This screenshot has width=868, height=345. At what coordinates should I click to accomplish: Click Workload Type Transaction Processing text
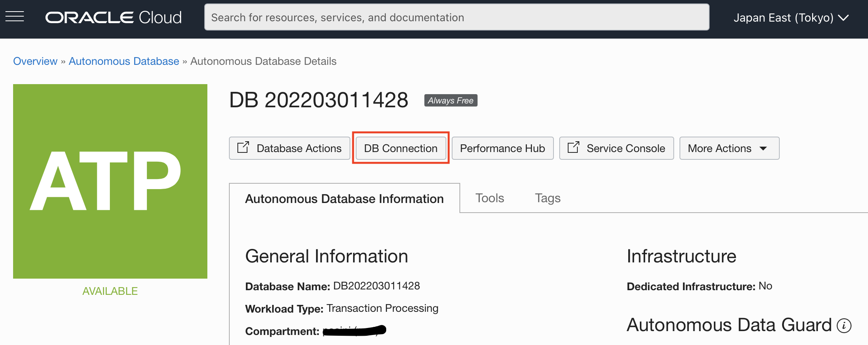pos(342,308)
